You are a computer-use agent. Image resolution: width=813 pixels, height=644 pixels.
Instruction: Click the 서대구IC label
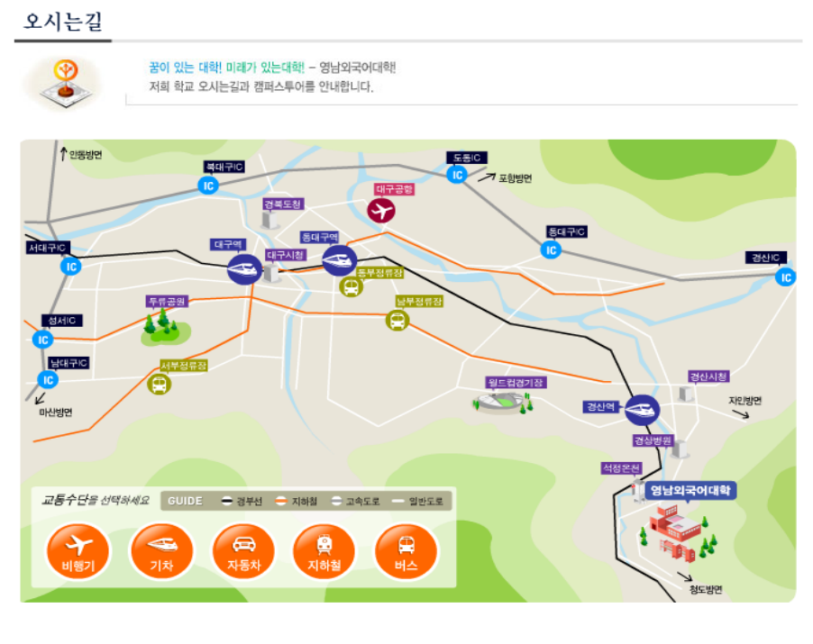(x=48, y=248)
